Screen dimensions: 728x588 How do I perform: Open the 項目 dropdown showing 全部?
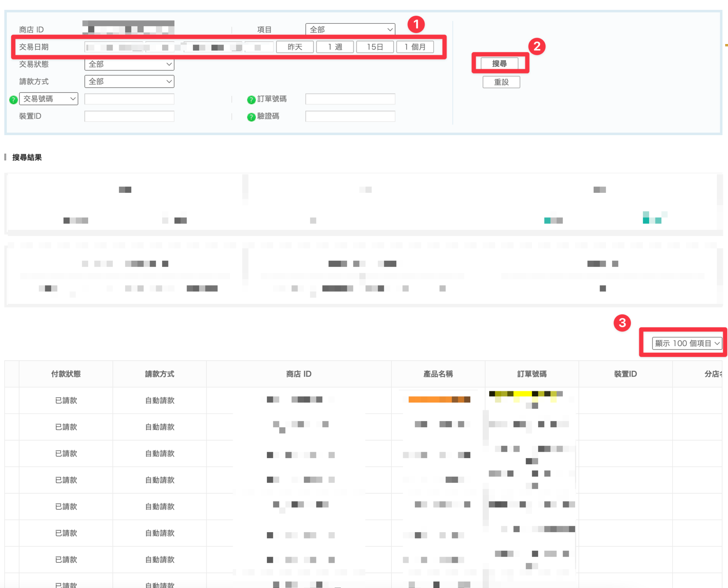pos(350,30)
